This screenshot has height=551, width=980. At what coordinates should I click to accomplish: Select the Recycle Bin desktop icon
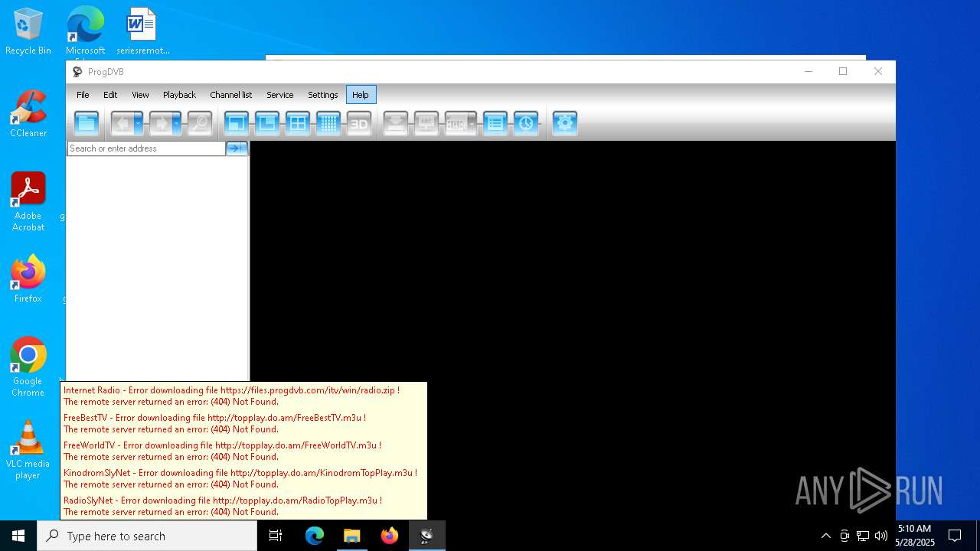coord(28,31)
